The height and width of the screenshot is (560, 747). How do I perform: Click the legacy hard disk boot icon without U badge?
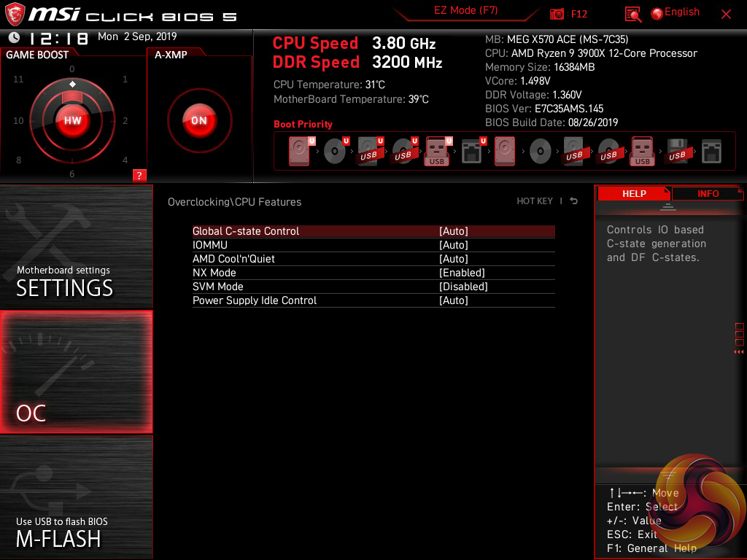(x=505, y=152)
